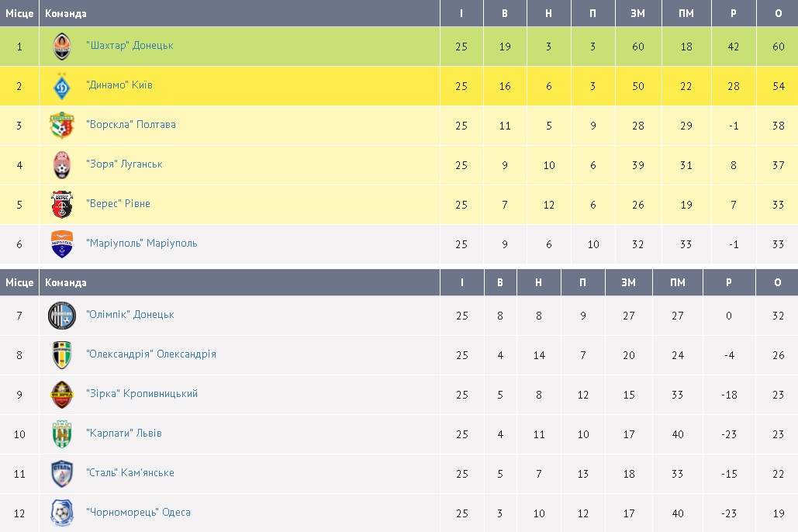Screen dimensions: 798x532
Task: Click the "Команда" header in top table
Action: point(66,13)
